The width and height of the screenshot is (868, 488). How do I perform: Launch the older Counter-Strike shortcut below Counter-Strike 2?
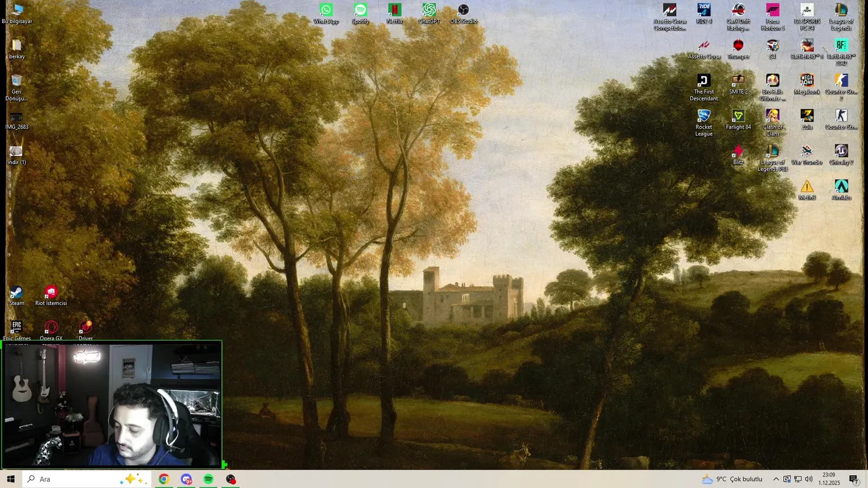pyautogui.click(x=841, y=120)
